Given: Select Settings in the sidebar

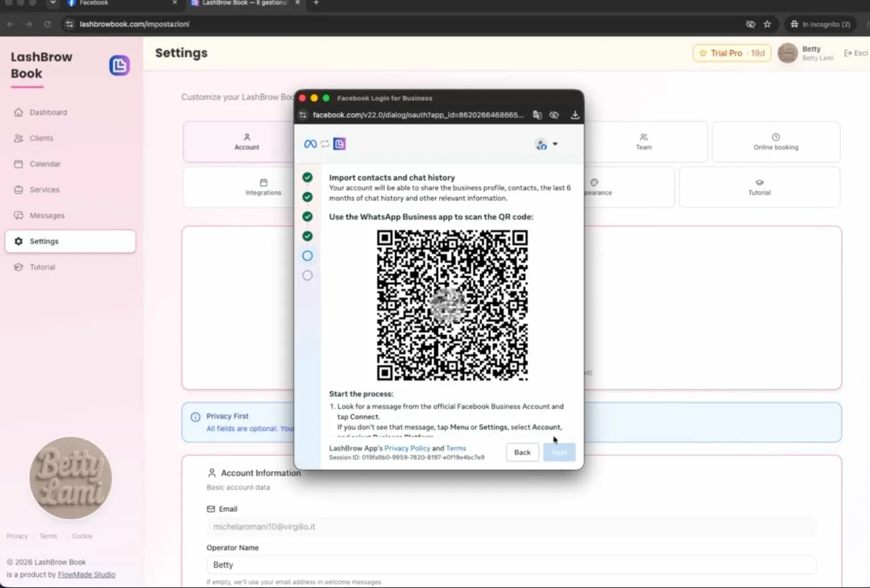Looking at the screenshot, I should coord(70,241).
